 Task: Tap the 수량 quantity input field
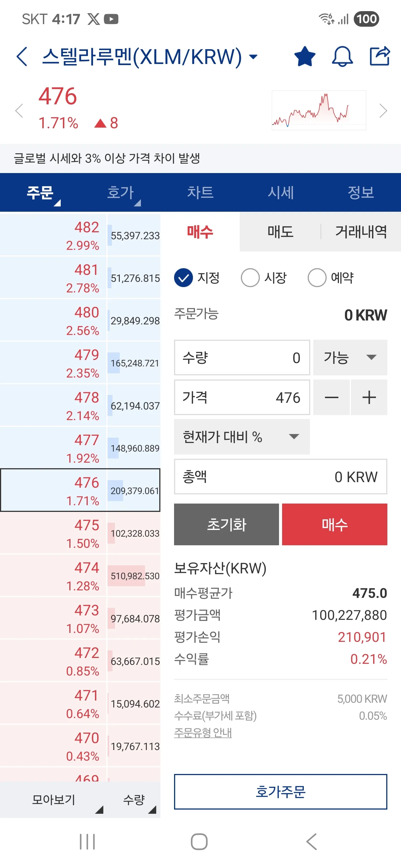tap(242, 357)
